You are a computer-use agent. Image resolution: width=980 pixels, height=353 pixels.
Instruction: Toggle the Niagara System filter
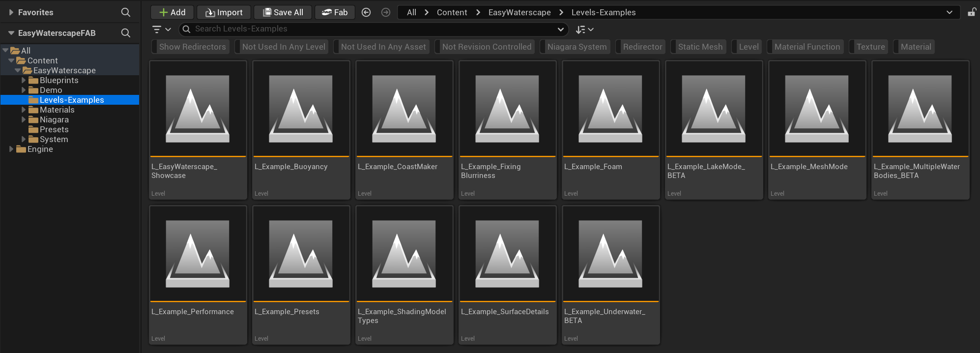point(575,47)
